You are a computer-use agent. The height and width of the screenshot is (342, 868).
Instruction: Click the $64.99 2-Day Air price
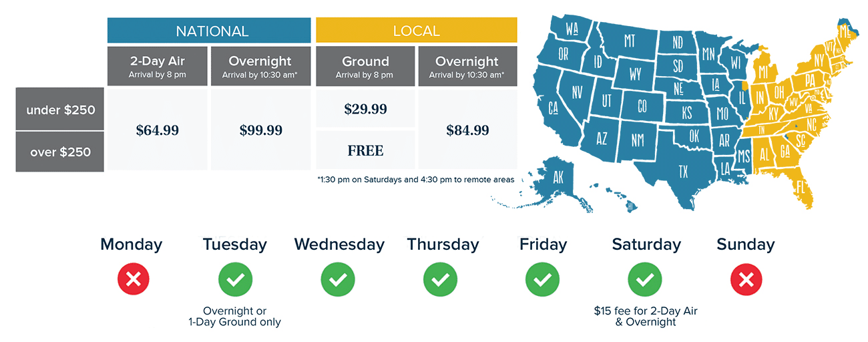158,130
